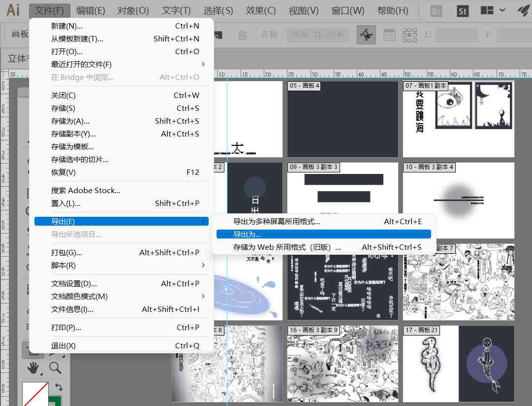This screenshot has width=532, height=406.
Task: Select the Zoom magnifier tool
Action: tap(55, 368)
